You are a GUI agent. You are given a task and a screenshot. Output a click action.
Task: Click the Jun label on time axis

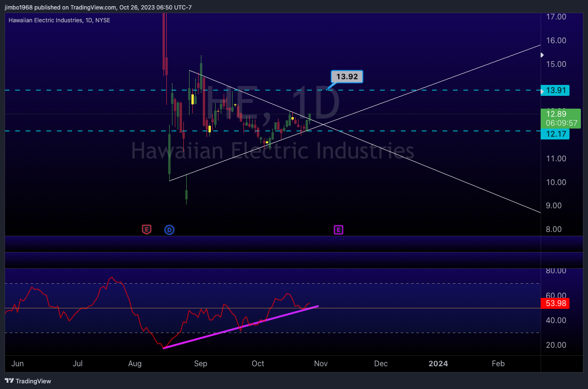point(18,363)
